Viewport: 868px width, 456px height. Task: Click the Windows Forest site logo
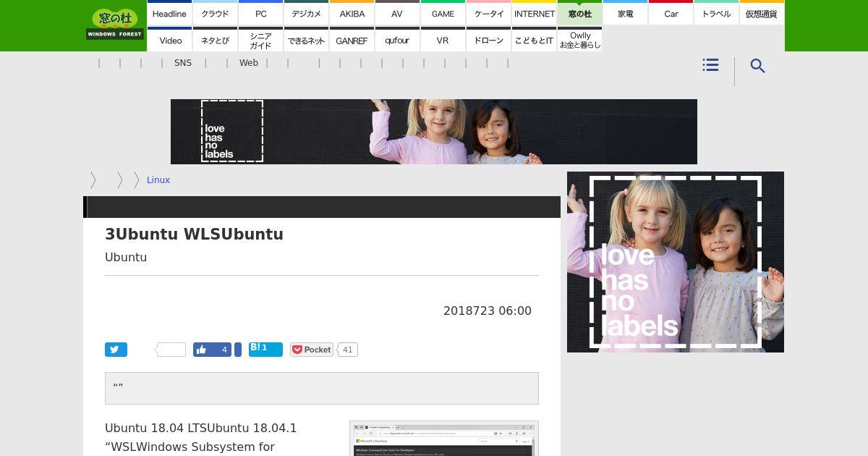tap(115, 24)
